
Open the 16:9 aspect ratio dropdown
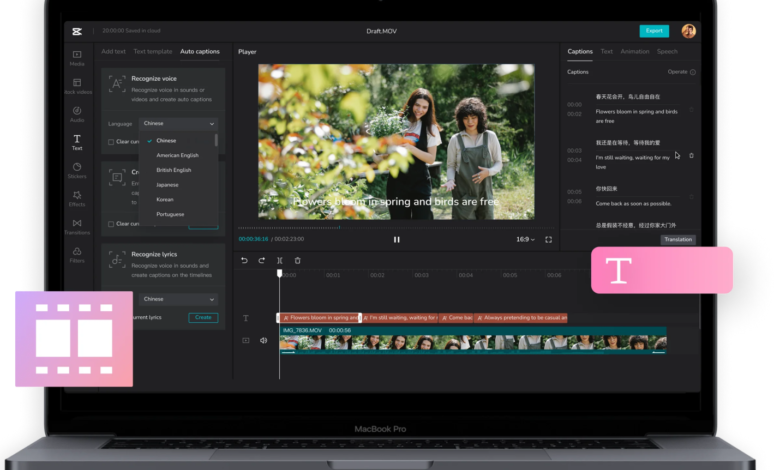525,239
